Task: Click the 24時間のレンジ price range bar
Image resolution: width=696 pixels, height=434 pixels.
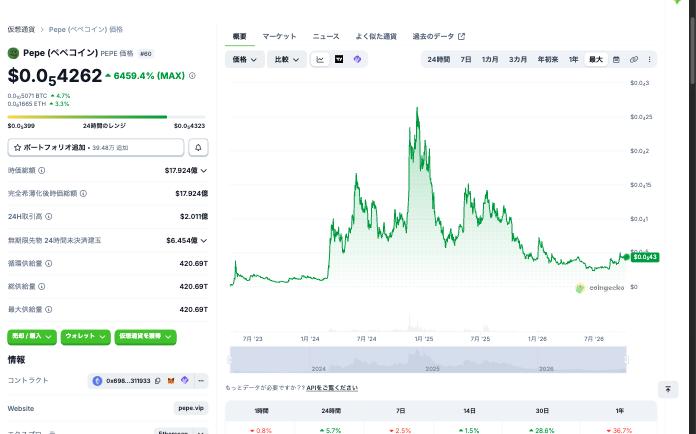Action: click(107, 117)
